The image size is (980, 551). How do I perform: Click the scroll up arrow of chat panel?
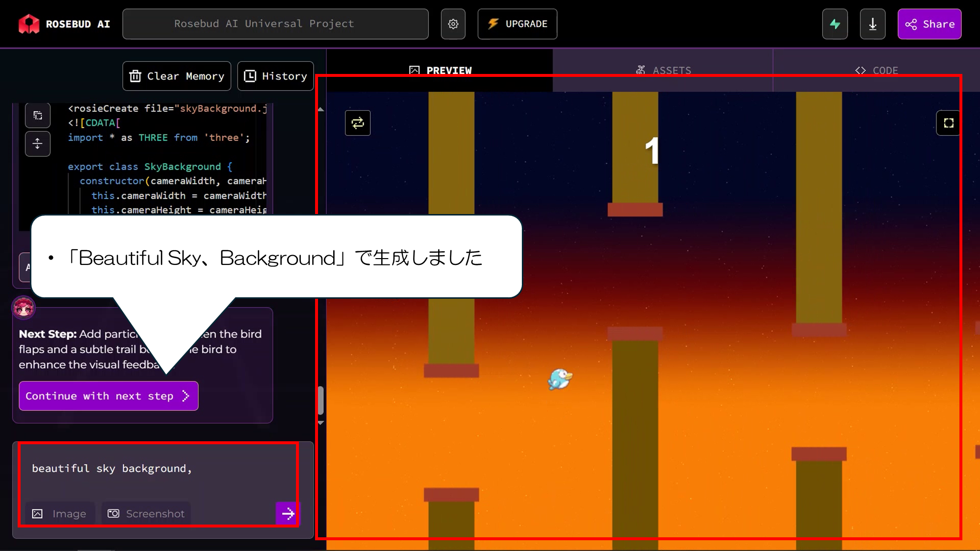(x=321, y=110)
